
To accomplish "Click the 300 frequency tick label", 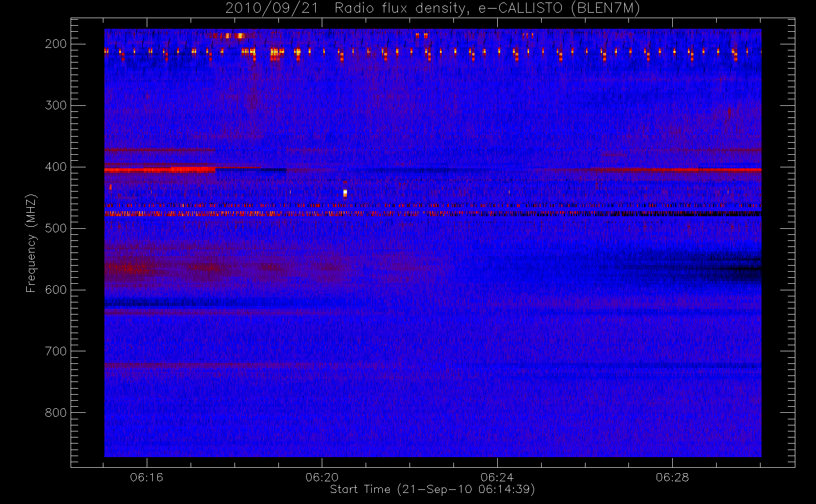I will [x=55, y=105].
